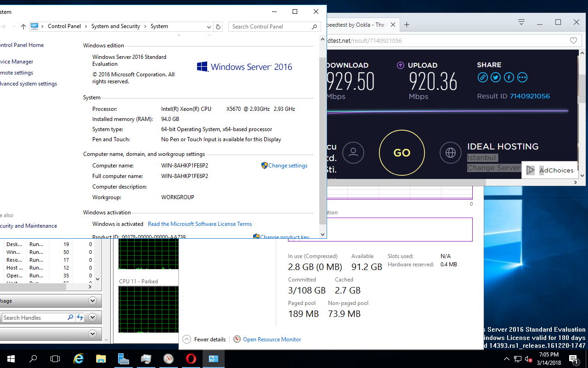Open the Action Center notifications
Viewport: 588px width, 368px height.
pyautogui.click(x=573, y=359)
